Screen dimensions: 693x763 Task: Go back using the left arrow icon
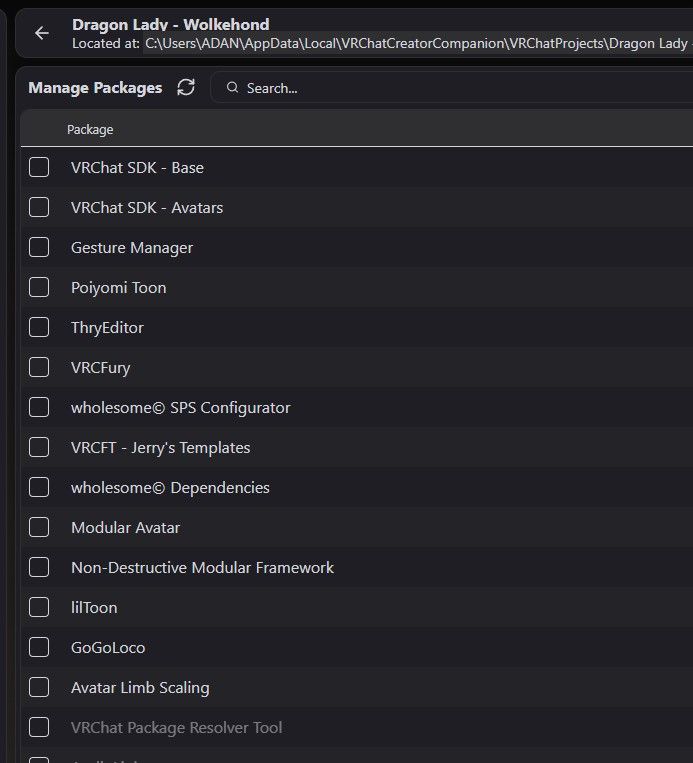42,33
